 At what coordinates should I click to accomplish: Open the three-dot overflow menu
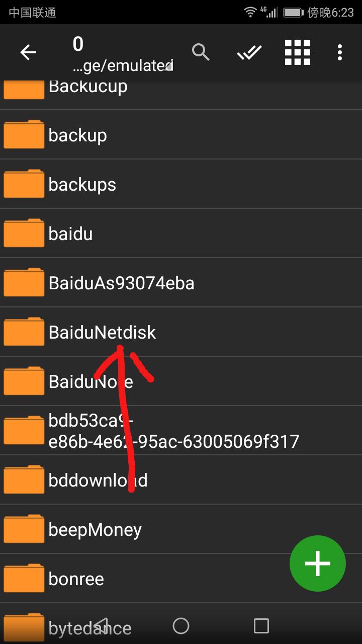pyautogui.click(x=340, y=52)
